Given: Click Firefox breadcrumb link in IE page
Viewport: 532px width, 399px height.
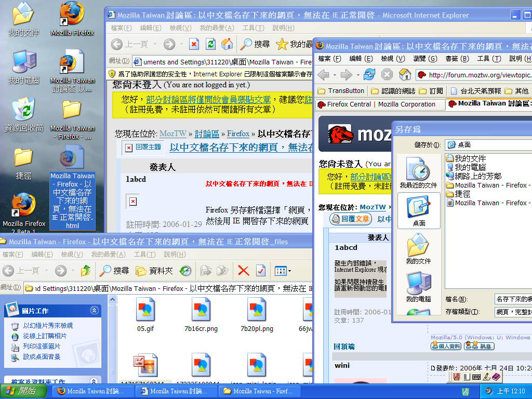Looking at the screenshot, I should pos(238,134).
